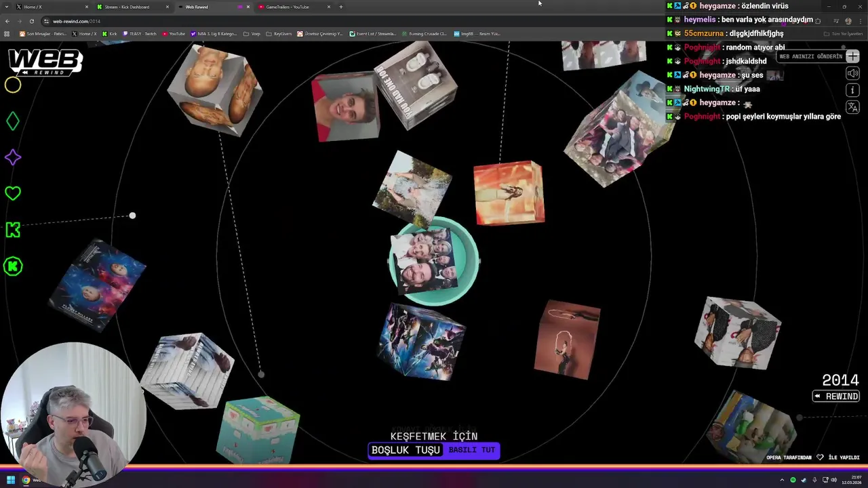
Task: Click the BOŞLUK TUŞU button
Action: pyautogui.click(x=406, y=450)
